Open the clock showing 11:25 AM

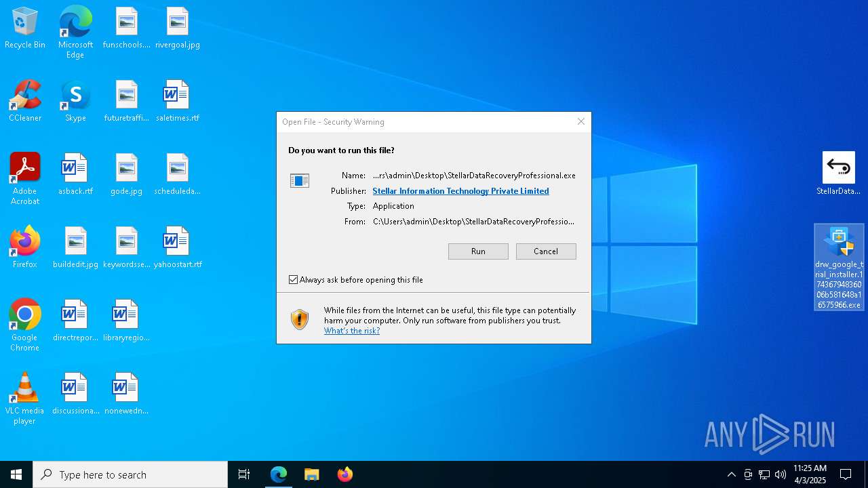[x=810, y=474]
